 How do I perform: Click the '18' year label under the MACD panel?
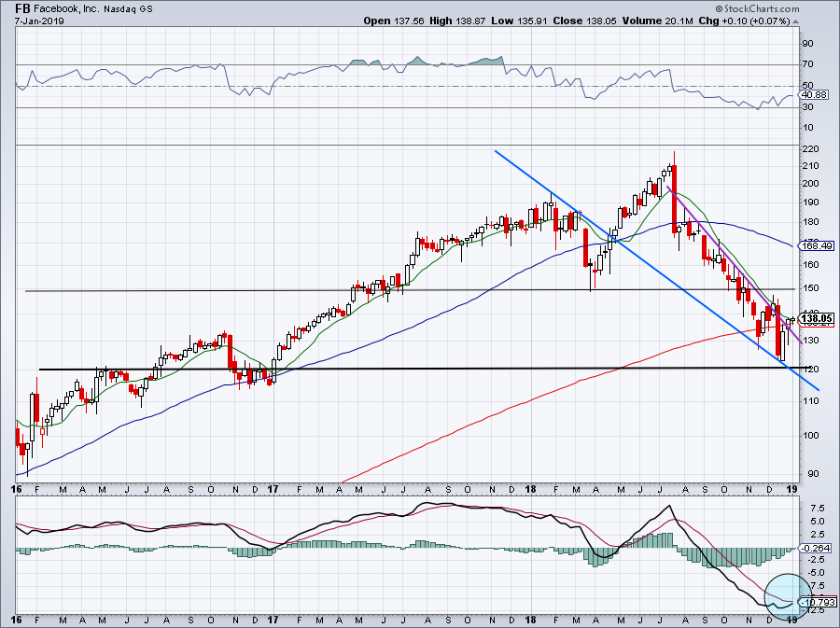(x=530, y=620)
